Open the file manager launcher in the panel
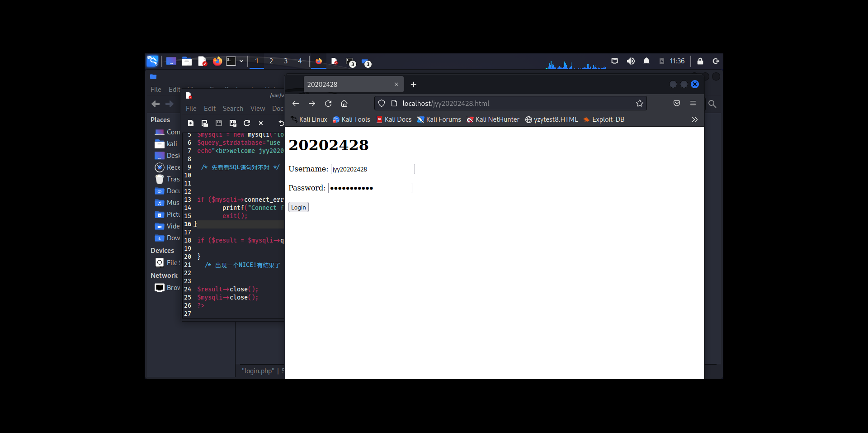868x433 pixels. pyautogui.click(x=187, y=61)
